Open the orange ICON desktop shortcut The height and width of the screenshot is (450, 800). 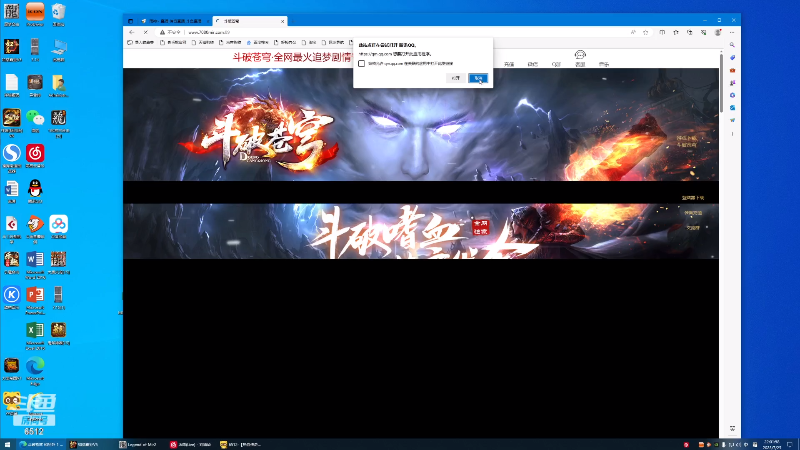pos(35,14)
